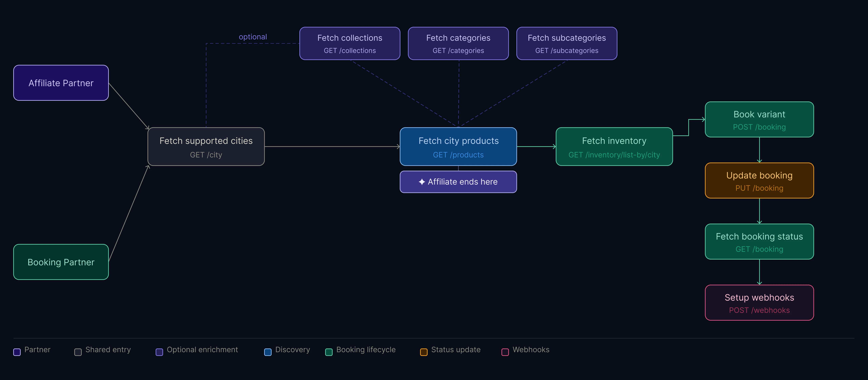Click the pink Webhooks legend swatch
The height and width of the screenshot is (380, 868).
pyautogui.click(x=505, y=352)
